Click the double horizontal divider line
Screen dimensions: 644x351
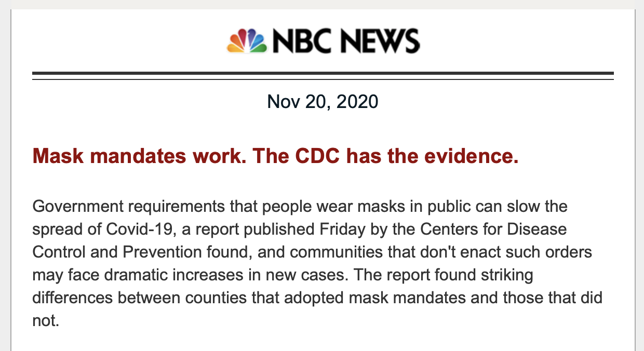(x=323, y=76)
